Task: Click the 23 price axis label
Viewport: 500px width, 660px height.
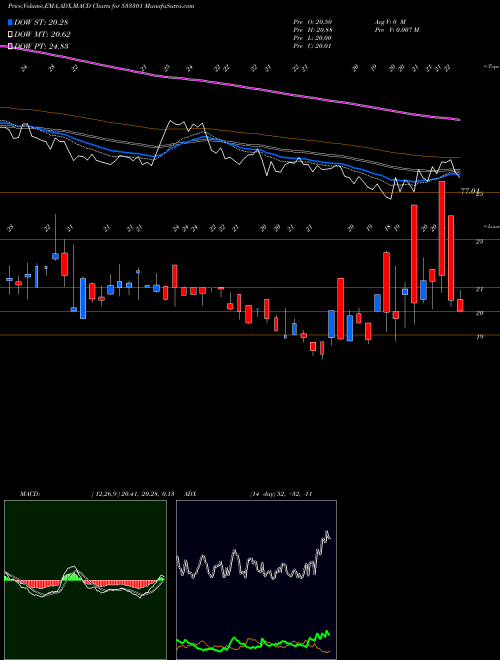Action: [479, 242]
